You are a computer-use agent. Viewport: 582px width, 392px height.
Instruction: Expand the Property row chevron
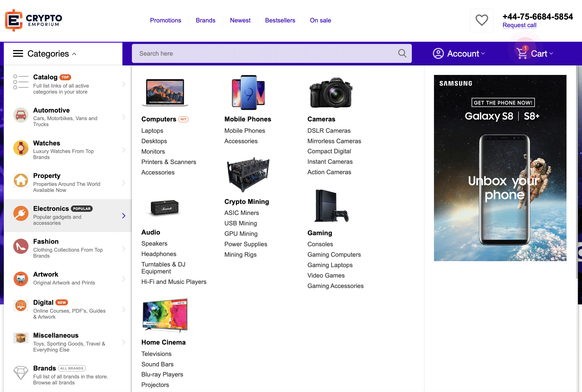(x=124, y=183)
